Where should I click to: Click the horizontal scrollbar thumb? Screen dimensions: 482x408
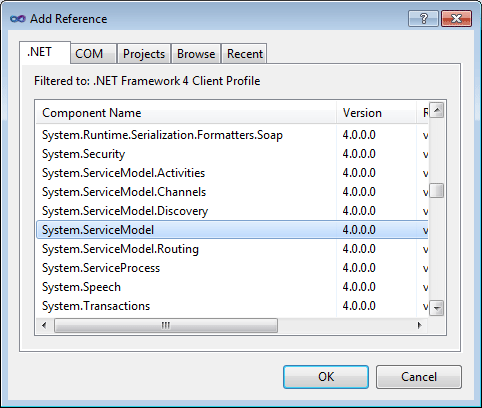click(x=166, y=325)
